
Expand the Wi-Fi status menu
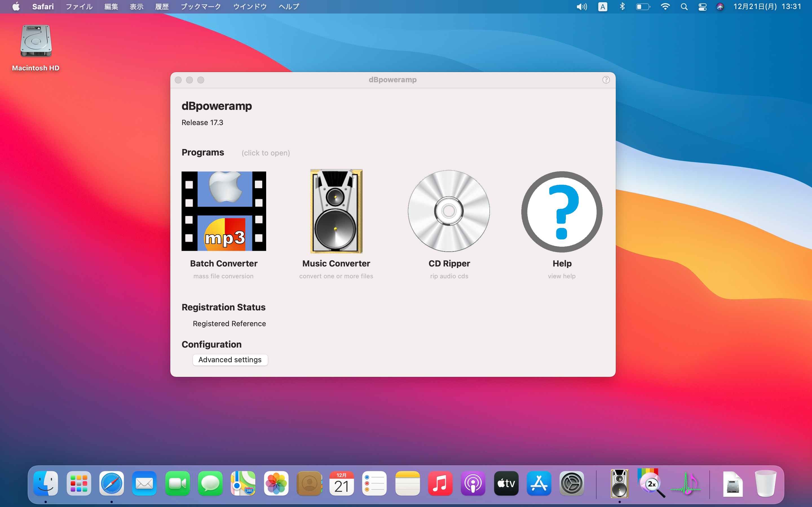665,7
